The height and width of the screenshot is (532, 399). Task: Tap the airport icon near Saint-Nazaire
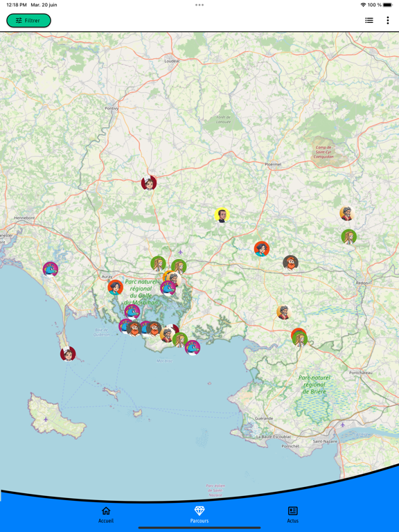(343, 425)
